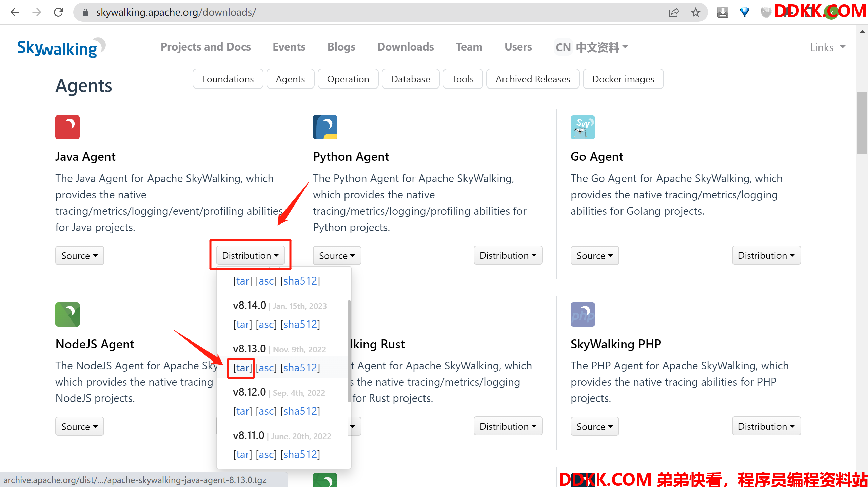Image resolution: width=868 pixels, height=487 pixels.
Task: Jump to the Operation section
Action: (348, 79)
